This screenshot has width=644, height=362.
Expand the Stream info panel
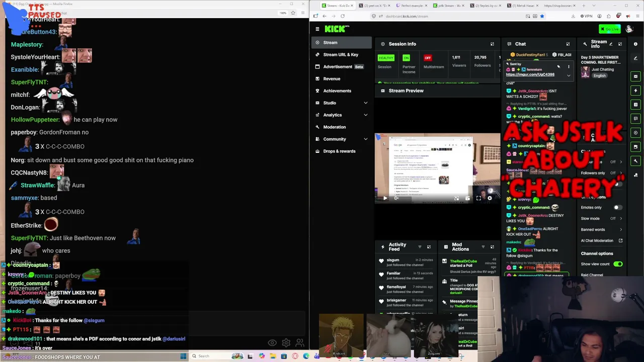(620, 44)
